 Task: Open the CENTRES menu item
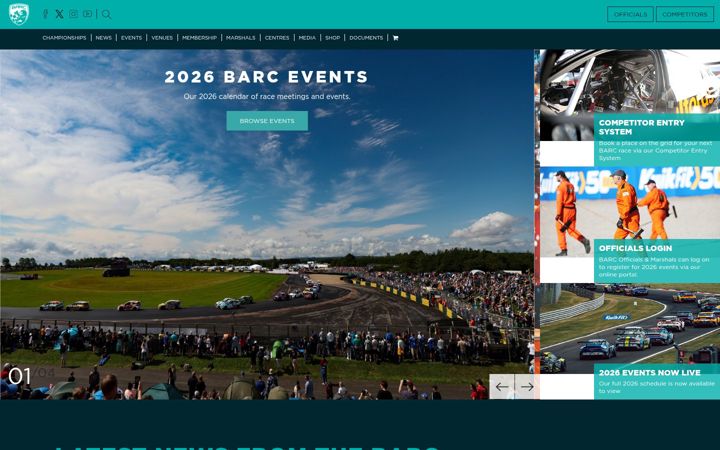click(277, 38)
